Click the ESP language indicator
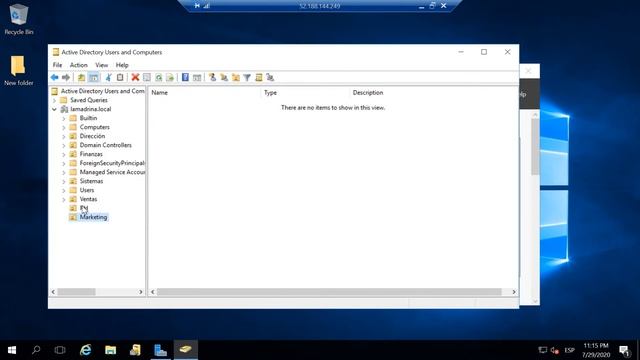 point(569,350)
